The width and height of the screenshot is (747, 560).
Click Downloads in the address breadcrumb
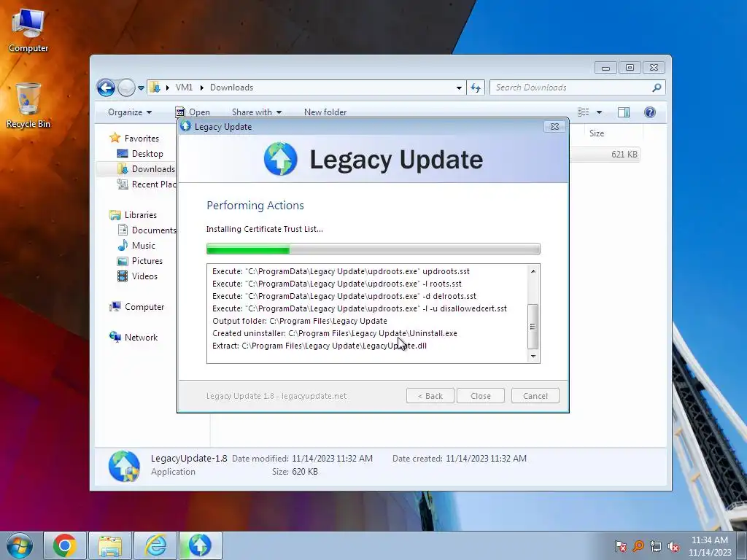point(231,87)
